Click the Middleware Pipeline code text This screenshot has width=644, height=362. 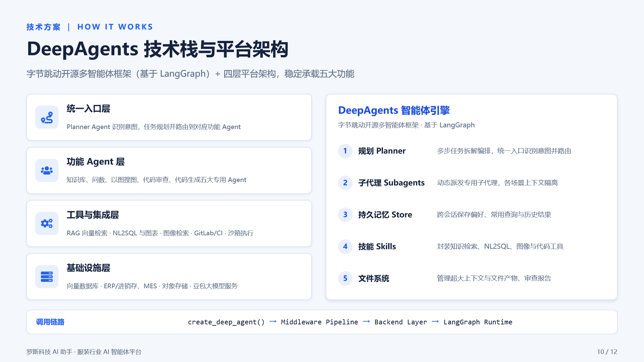[320, 322]
